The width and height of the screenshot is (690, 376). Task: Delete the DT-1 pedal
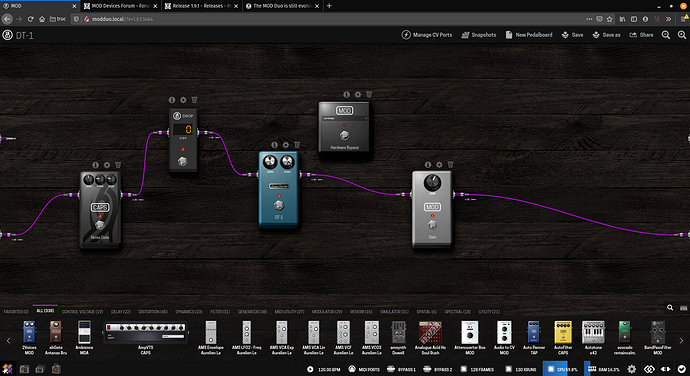[297, 144]
